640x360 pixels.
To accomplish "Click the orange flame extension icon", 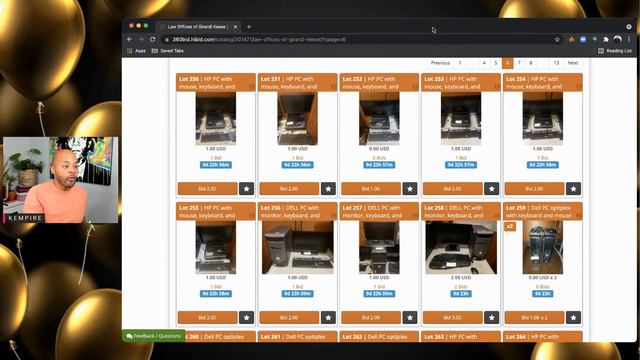I will click(571, 40).
